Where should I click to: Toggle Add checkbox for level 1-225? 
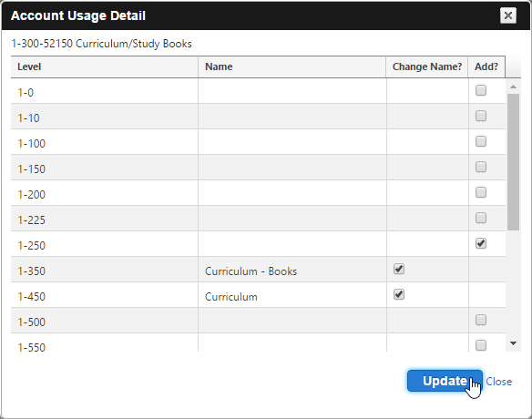[481, 218]
